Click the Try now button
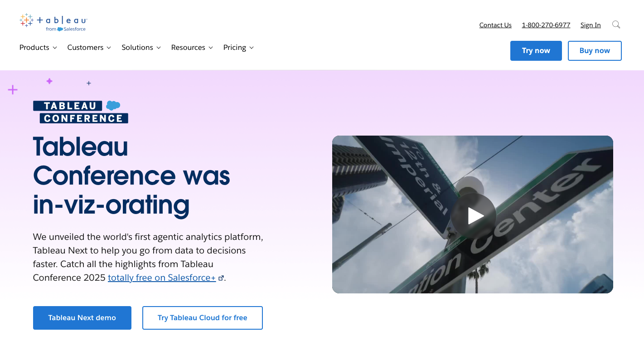Image resolution: width=644 pixels, height=351 pixels. click(x=536, y=51)
